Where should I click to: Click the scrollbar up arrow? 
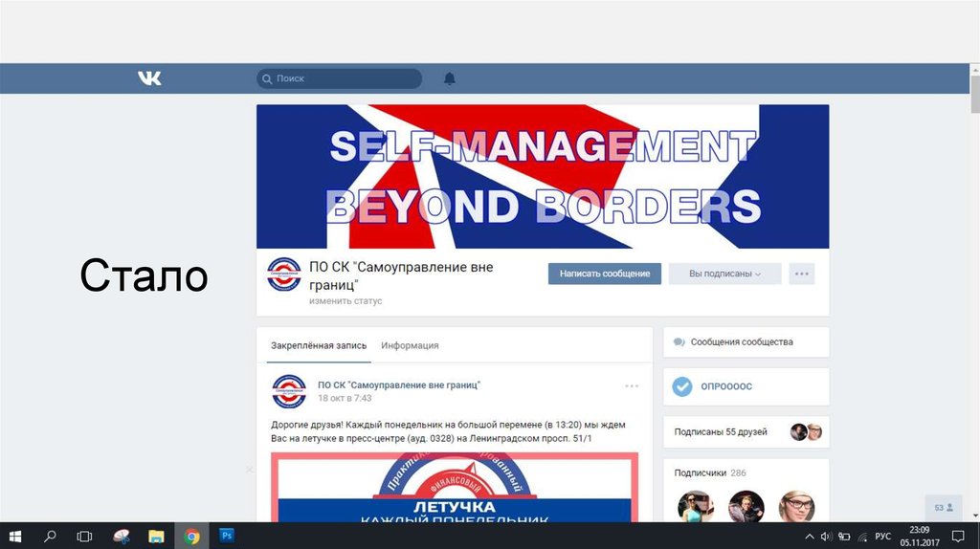tap(975, 68)
